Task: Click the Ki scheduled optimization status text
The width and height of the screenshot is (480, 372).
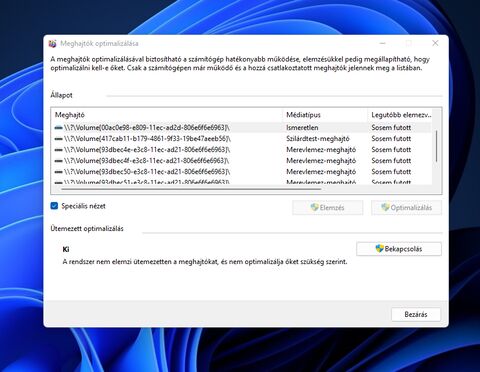Action: pos(66,249)
